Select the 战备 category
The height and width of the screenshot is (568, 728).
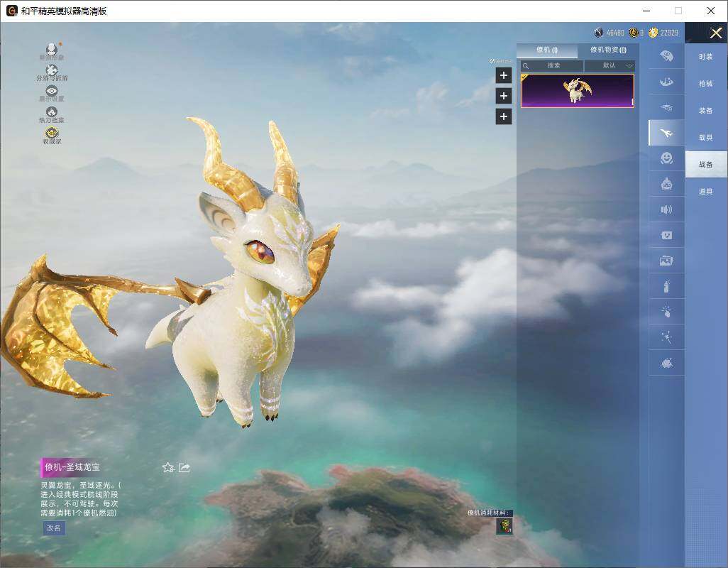click(x=706, y=165)
